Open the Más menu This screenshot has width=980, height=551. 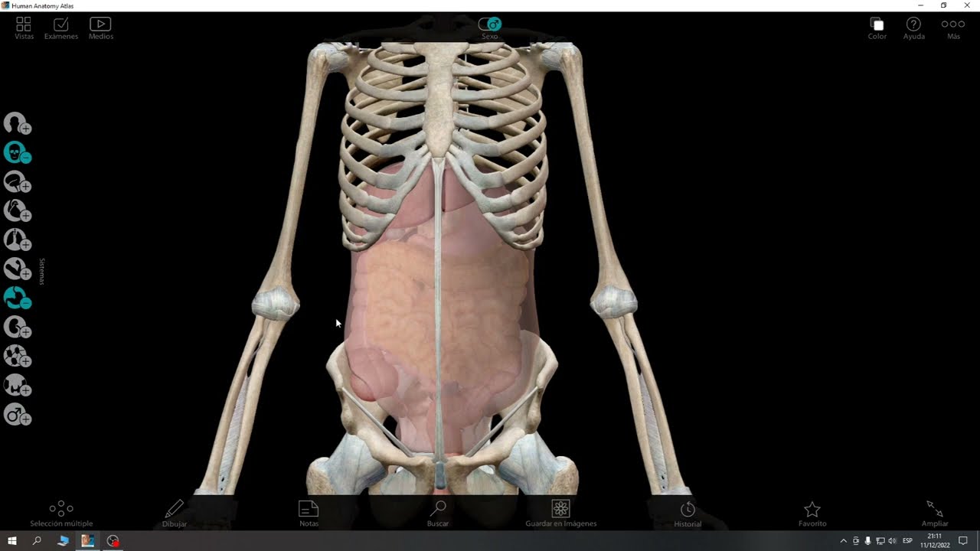[953, 28]
